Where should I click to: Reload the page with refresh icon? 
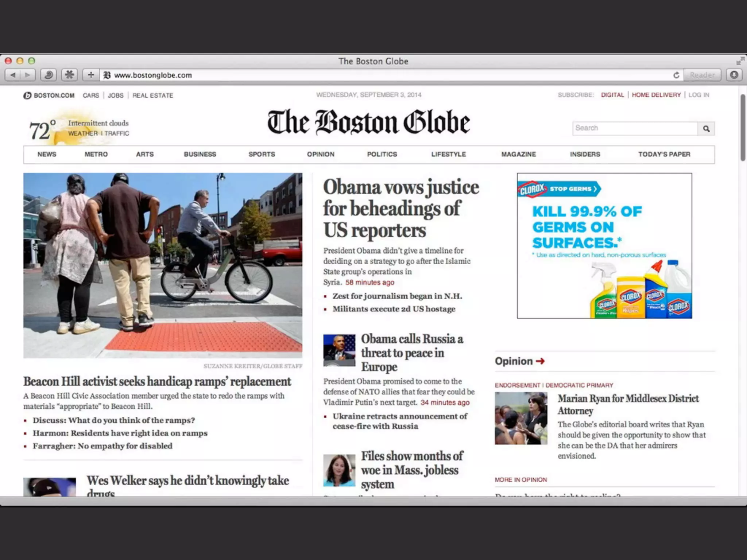(x=676, y=75)
